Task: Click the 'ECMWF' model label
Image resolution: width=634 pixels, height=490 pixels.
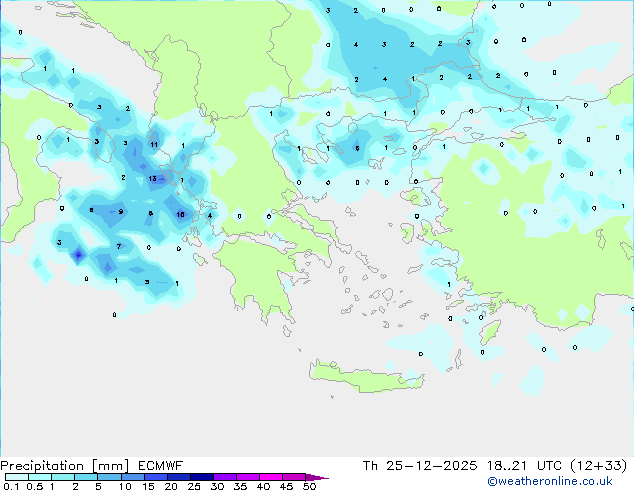Action: pyautogui.click(x=161, y=466)
